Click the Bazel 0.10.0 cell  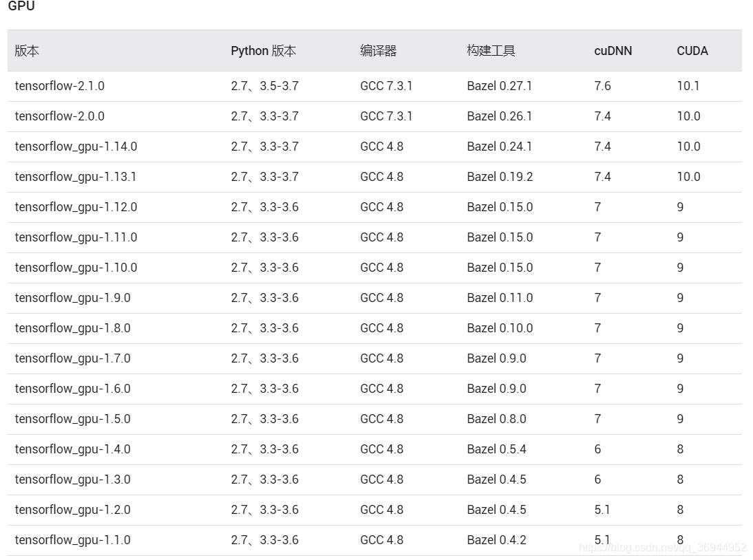click(500, 327)
